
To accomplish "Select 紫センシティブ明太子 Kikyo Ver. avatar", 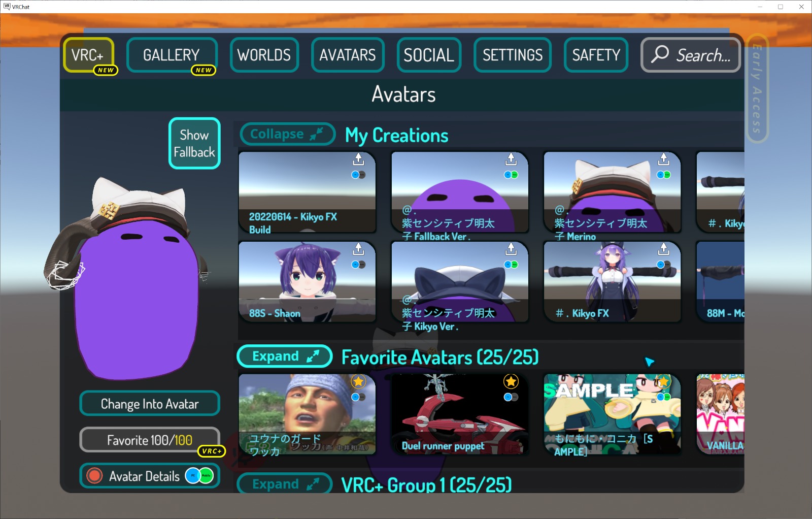I will (460, 282).
